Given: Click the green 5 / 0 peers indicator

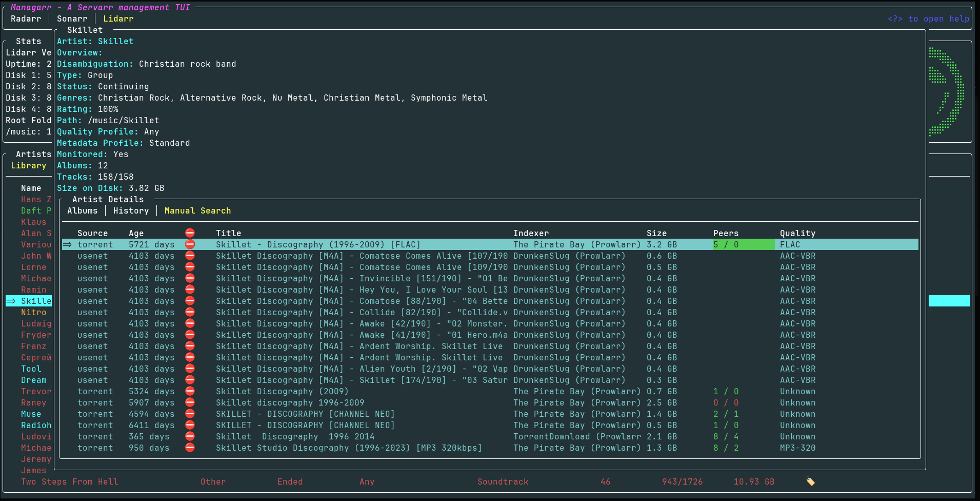Looking at the screenshot, I should (726, 244).
